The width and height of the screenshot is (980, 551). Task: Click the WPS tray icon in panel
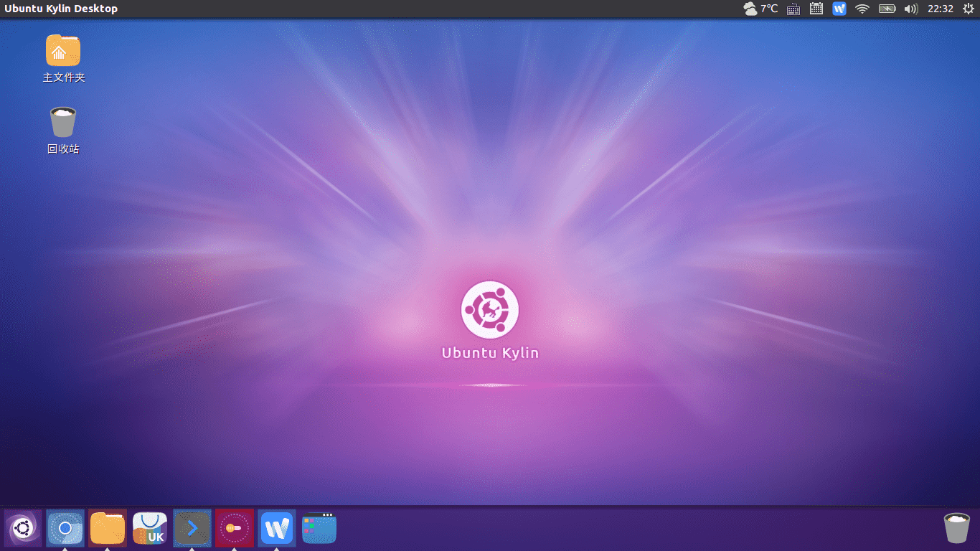839,9
